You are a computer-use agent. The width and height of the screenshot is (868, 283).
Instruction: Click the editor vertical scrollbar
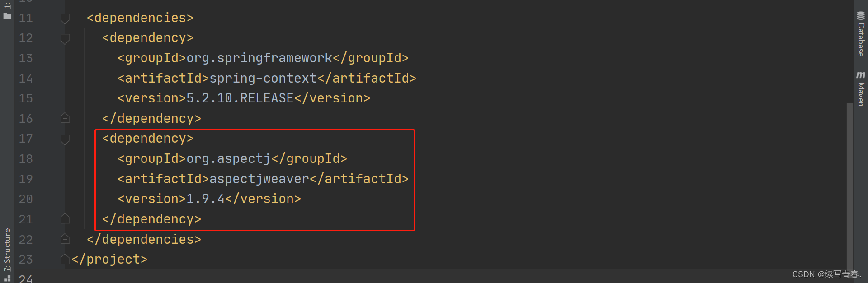point(849,186)
